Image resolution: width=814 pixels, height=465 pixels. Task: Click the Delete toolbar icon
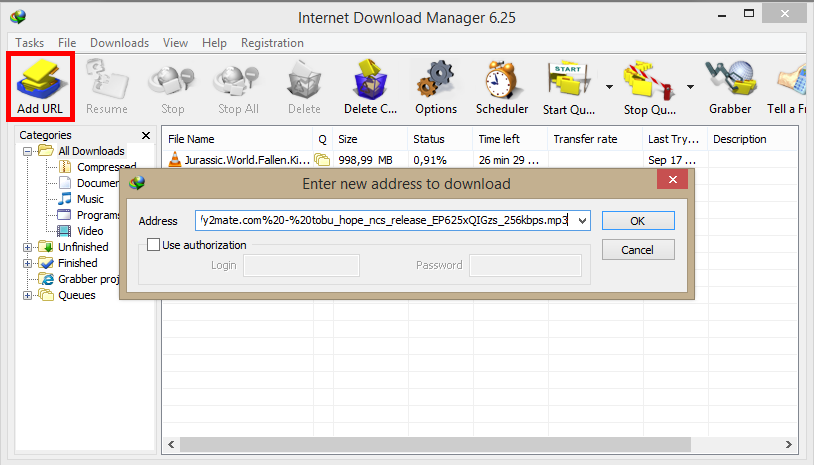coord(304,79)
